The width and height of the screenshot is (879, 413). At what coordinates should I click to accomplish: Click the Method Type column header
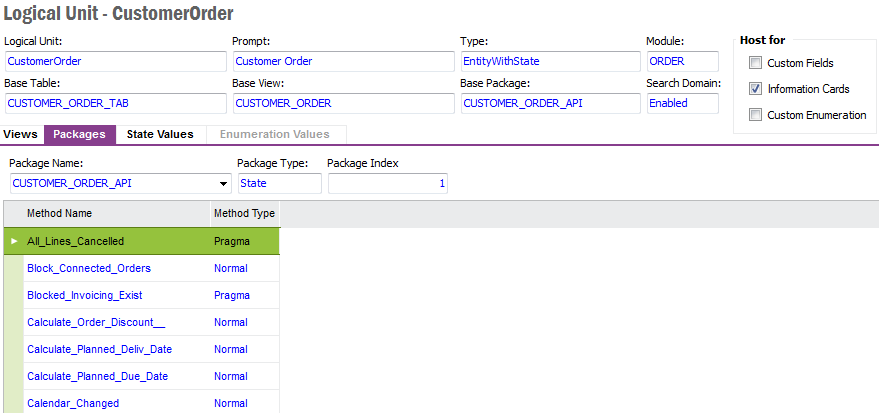(x=243, y=213)
